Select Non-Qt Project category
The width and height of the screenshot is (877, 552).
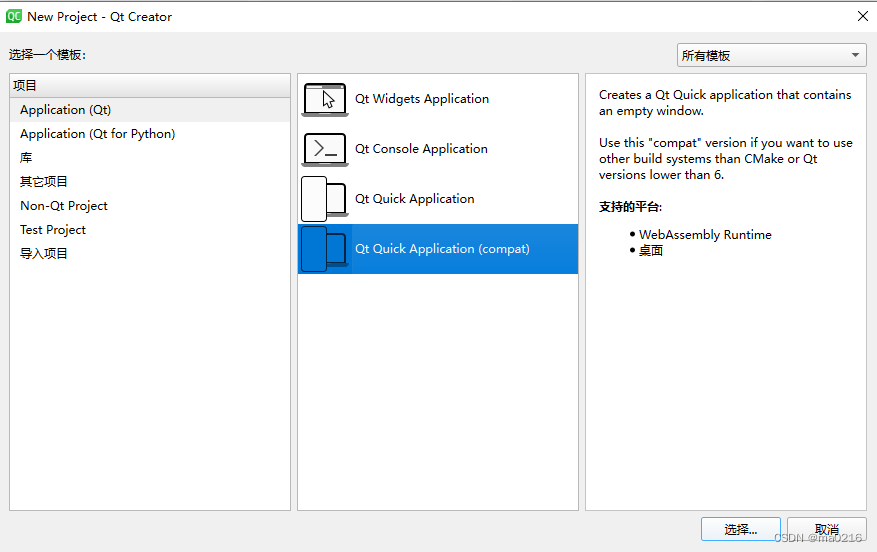(x=150, y=206)
